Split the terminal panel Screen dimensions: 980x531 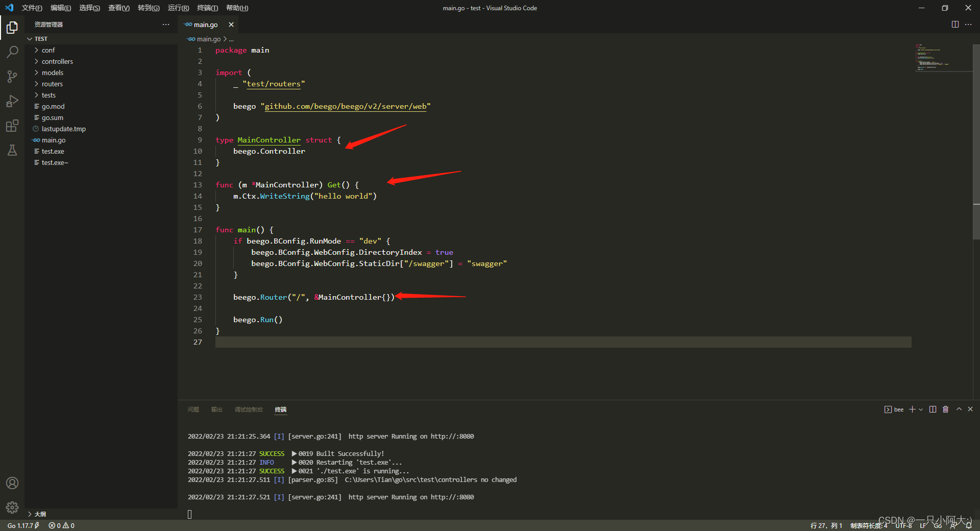pyautogui.click(x=933, y=409)
